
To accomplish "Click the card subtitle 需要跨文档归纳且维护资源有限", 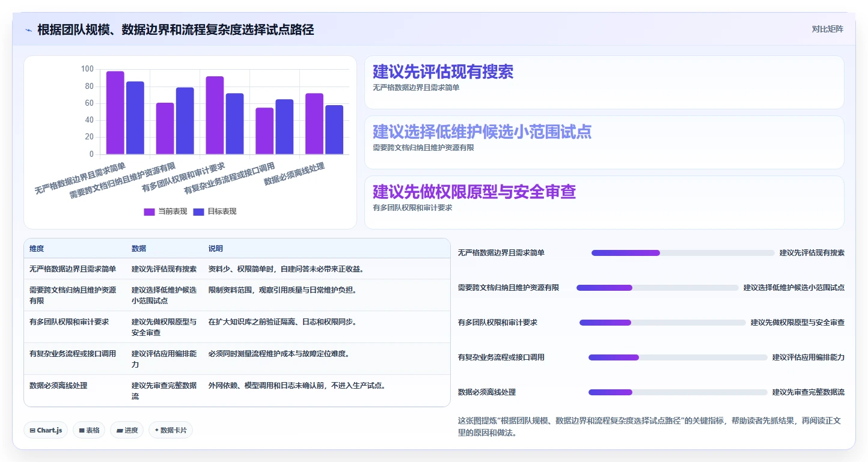I will tap(423, 148).
